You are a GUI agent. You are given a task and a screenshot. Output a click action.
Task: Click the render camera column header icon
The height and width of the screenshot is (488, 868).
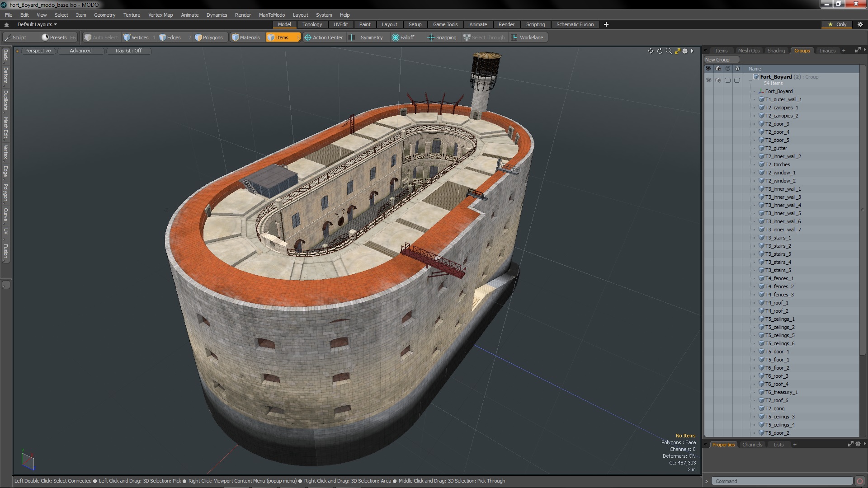pyautogui.click(x=718, y=69)
